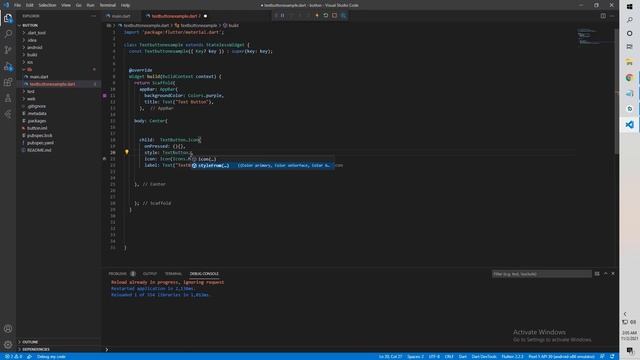Restart the debug session
The height and width of the screenshot is (360, 640).
326,16
